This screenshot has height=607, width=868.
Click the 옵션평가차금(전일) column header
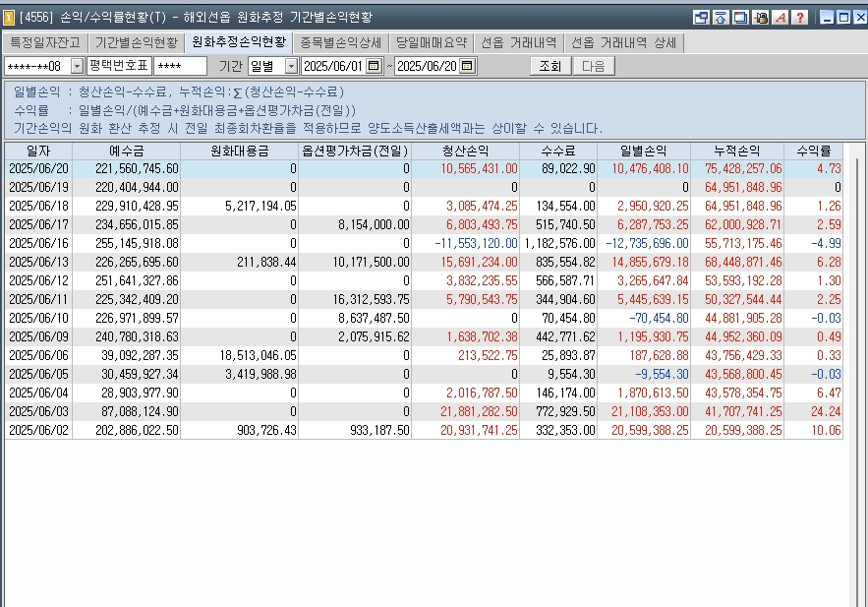coord(355,152)
